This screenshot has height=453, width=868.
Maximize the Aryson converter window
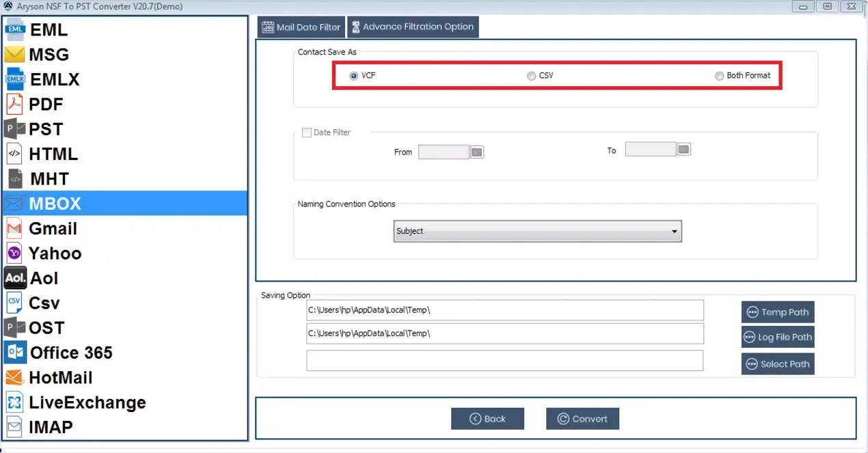pos(827,6)
